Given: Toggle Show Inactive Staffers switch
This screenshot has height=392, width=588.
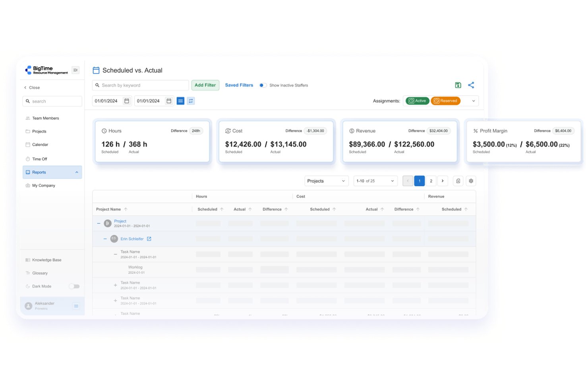Looking at the screenshot, I should pyautogui.click(x=263, y=85).
